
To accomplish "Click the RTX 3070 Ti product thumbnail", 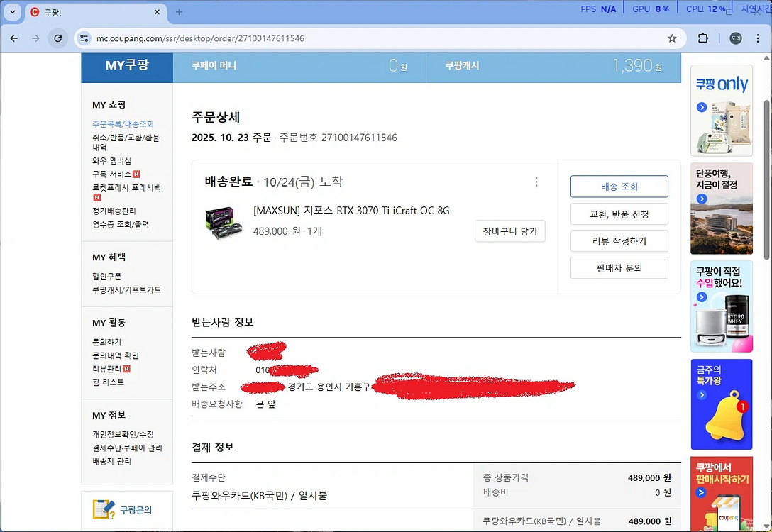I will tap(224, 221).
